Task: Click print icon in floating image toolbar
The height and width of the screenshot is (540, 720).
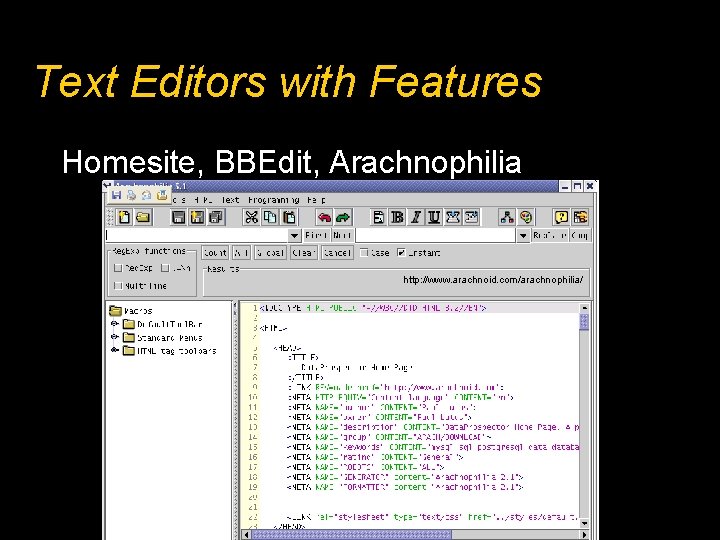Action: coord(131,195)
